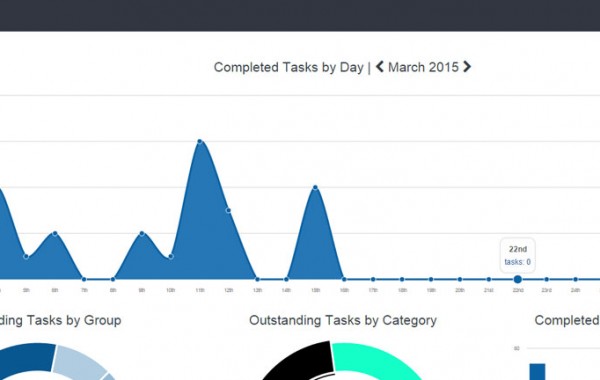Select the 14th data point on baseline

(286, 279)
